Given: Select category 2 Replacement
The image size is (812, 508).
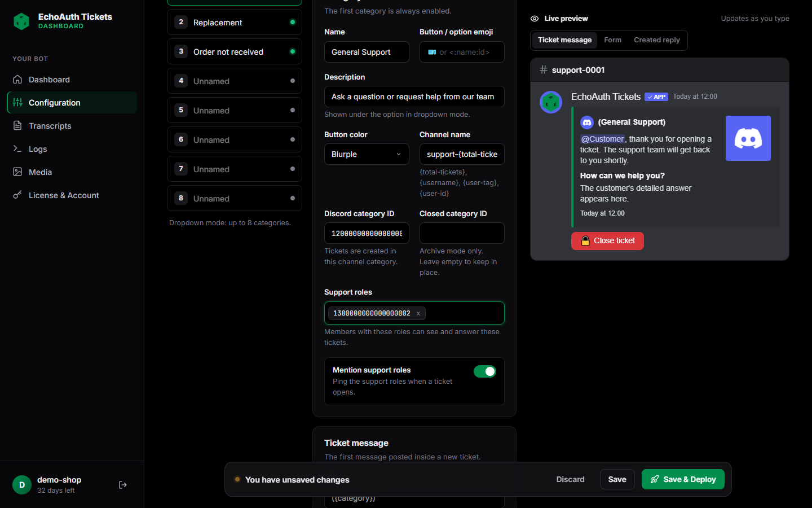Looking at the screenshot, I should [235, 22].
